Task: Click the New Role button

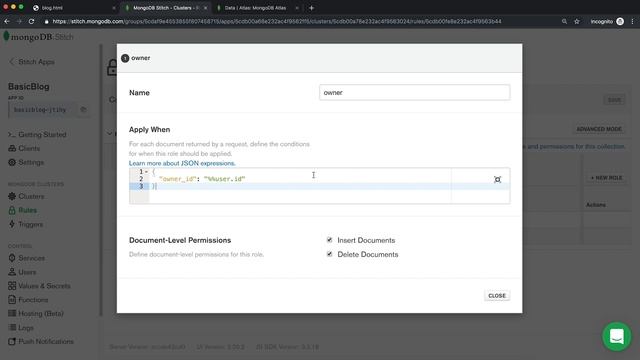Action: tap(606, 178)
